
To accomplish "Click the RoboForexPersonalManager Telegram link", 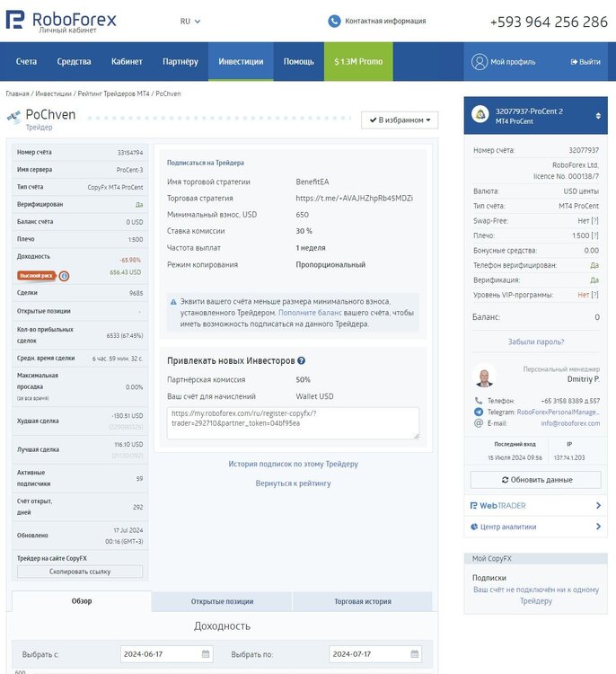I will 558,412.
